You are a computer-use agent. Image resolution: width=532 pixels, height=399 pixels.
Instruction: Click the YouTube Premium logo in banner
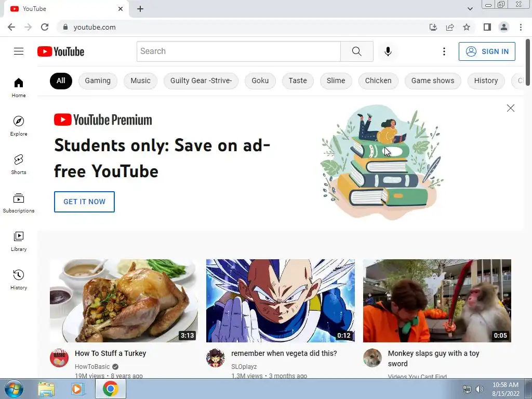click(103, 120)
